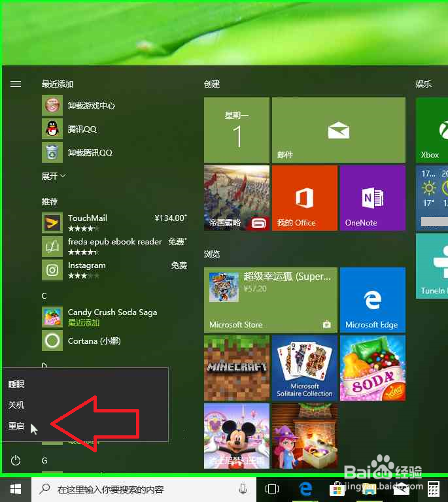Launch Candy Crush Soda Saga from list
Screen dimensions: 448x502
[114, 317]
